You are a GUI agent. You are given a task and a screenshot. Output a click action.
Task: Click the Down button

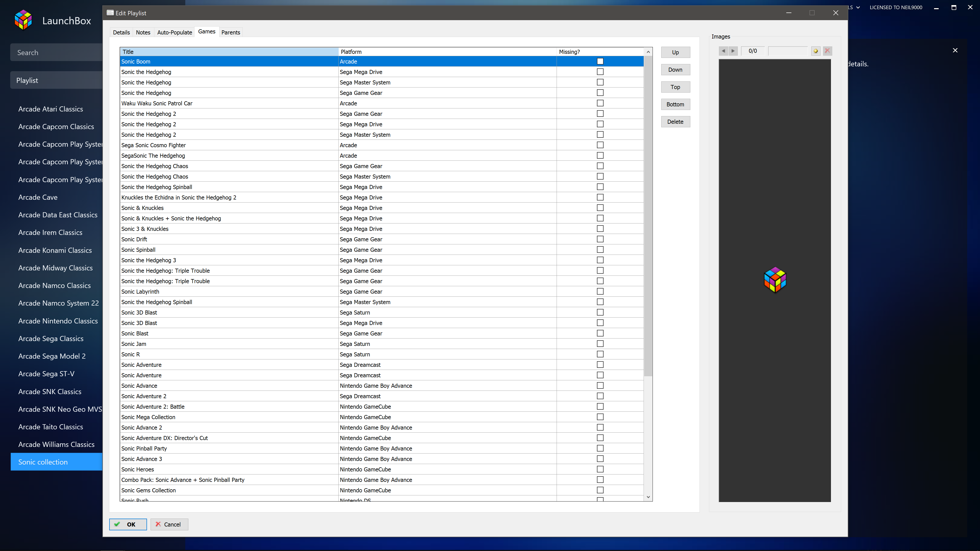pos(675,70)
